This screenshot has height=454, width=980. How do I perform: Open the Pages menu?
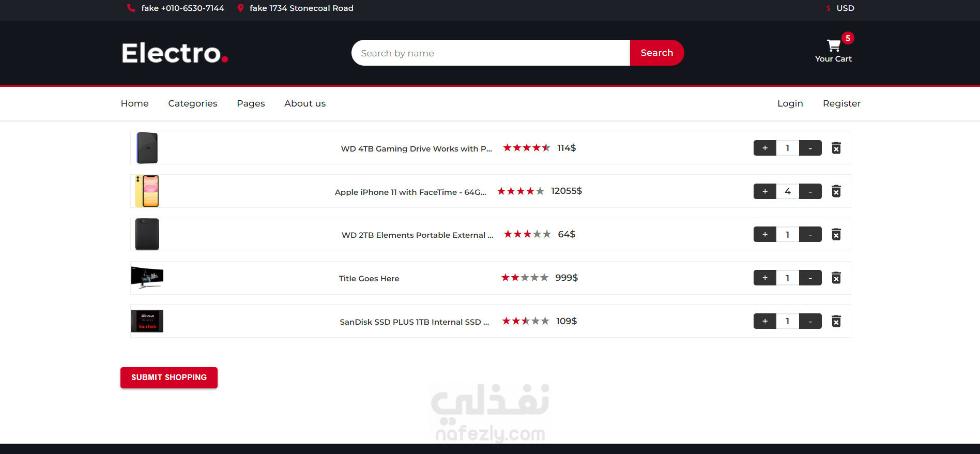pos(251,103)
